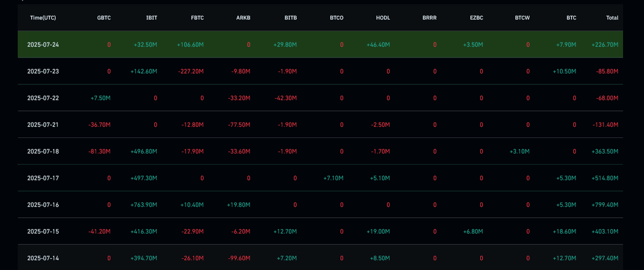Viewport: 644px width, 270px height.
Task: Click the -227.20M FBTC value
Action: pos(191,71)
